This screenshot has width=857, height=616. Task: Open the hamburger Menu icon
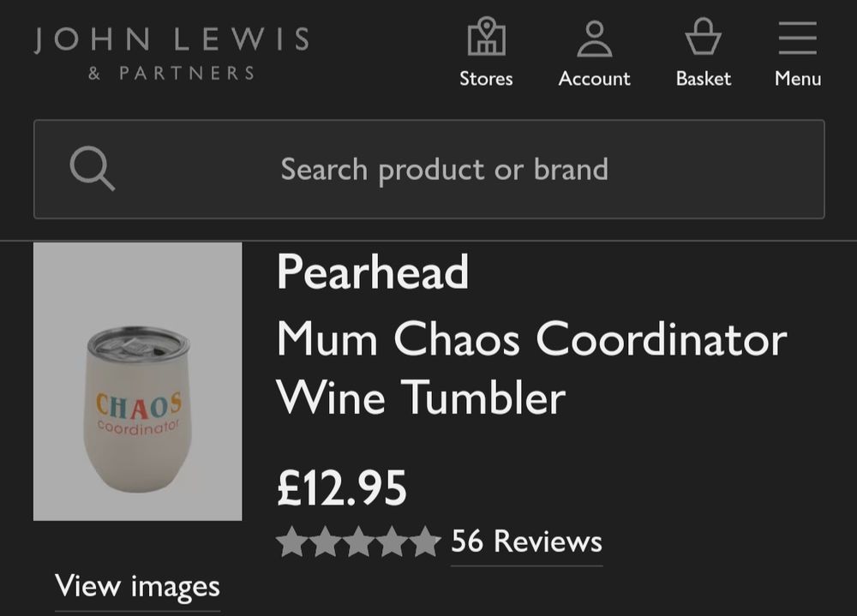(x=798, y=39)
